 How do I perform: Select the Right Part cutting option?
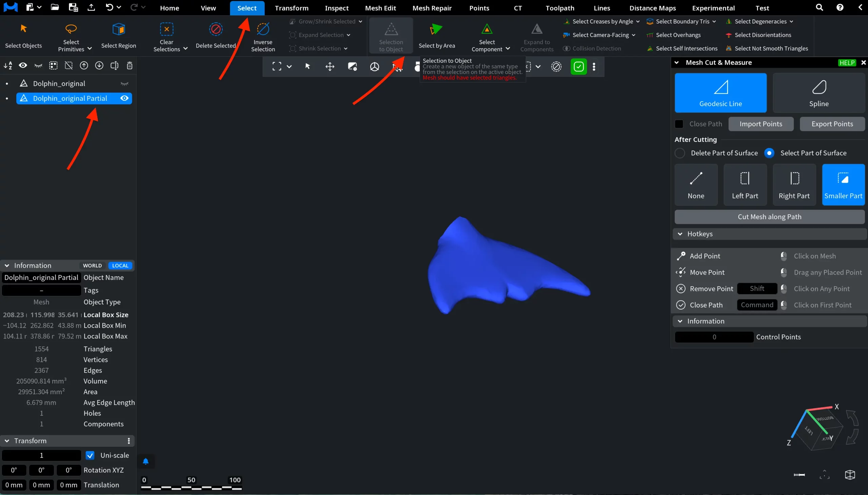[794, 185]
